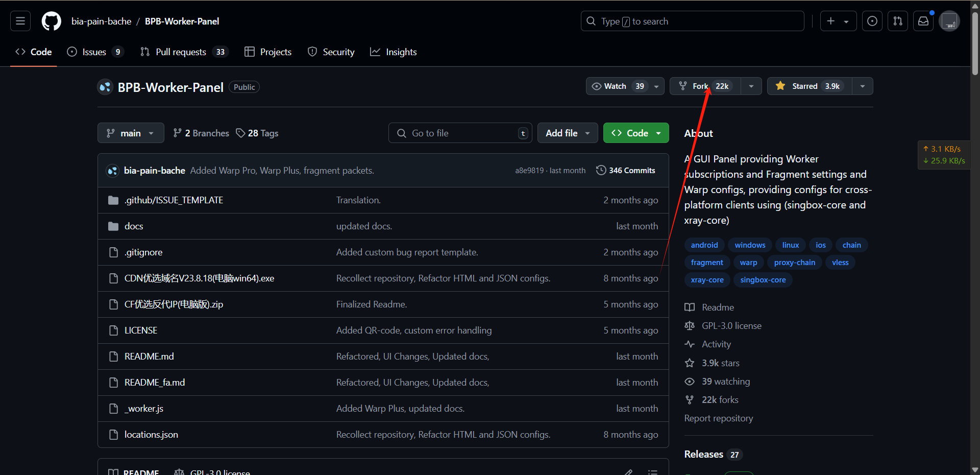The width and height of the screenshot is (980, 475).
Task: View the 2 Branches link
Action: click(201, 133)
